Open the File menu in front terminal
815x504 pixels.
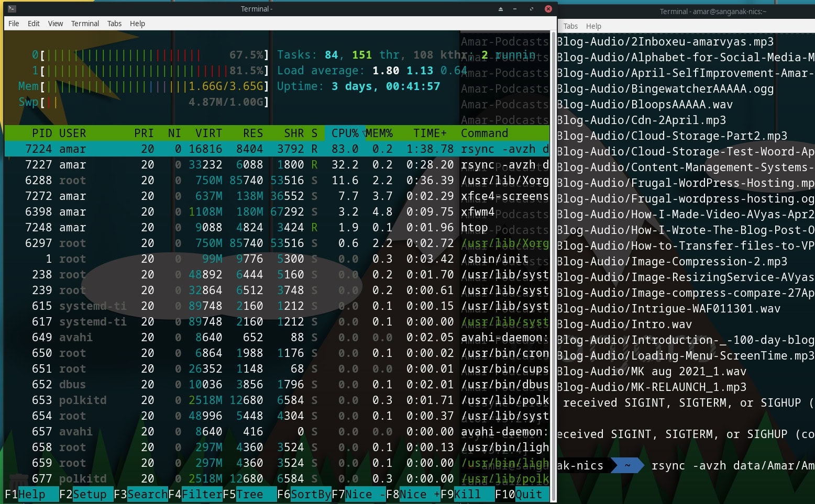(14, 24)
